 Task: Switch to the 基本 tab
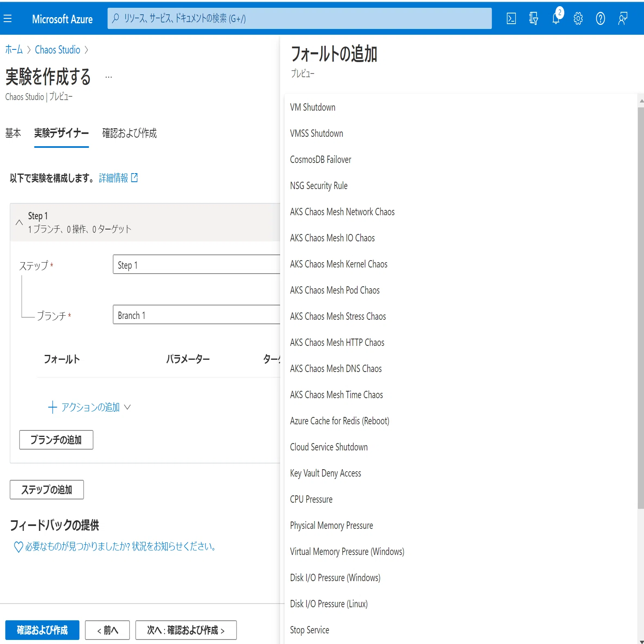click(13, 133)
